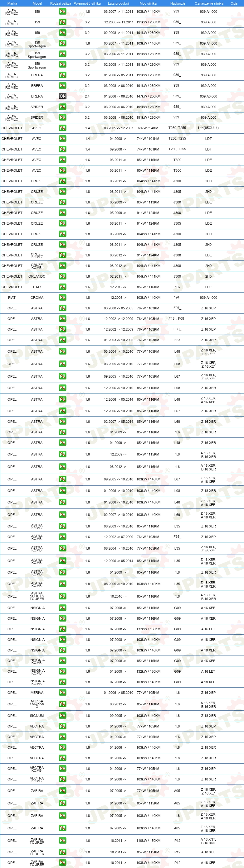
Task: Click fuel icon in Opel SIGNUM row
Action: tap(62, 715)
